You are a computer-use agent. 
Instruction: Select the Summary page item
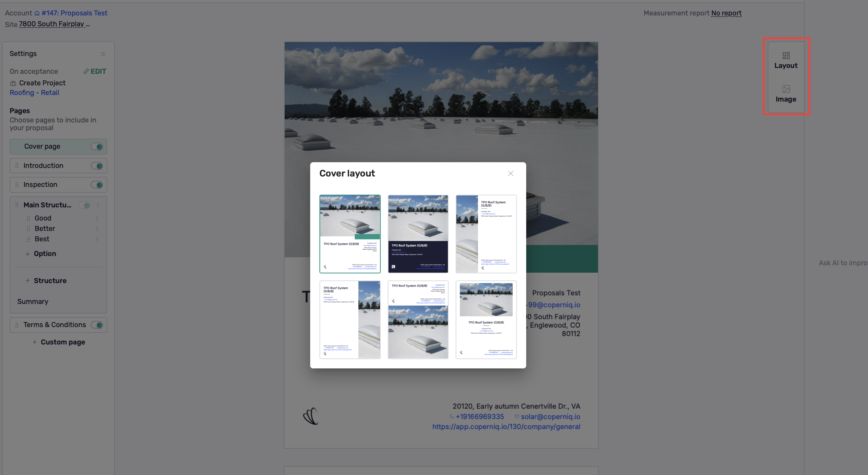[x=33, y=302]
